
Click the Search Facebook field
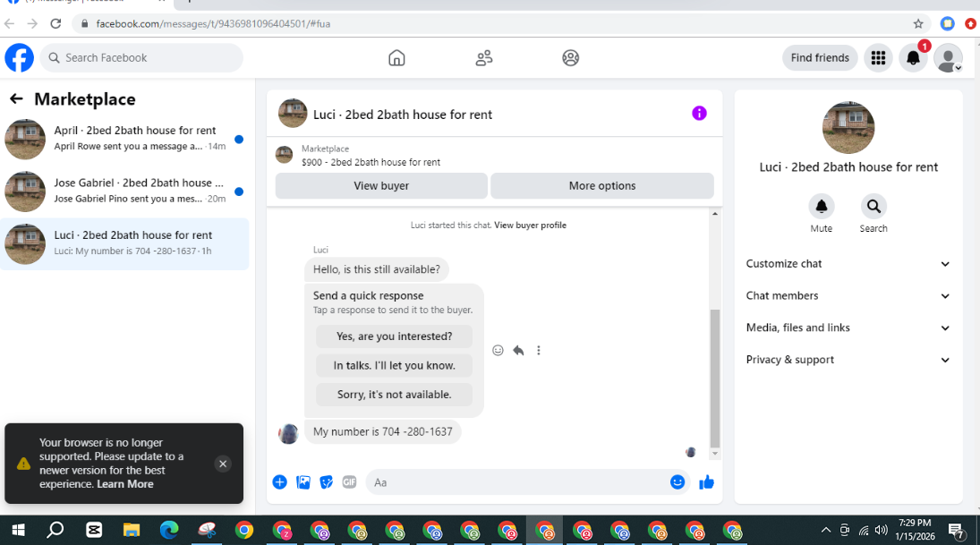(x=142, y=57)
